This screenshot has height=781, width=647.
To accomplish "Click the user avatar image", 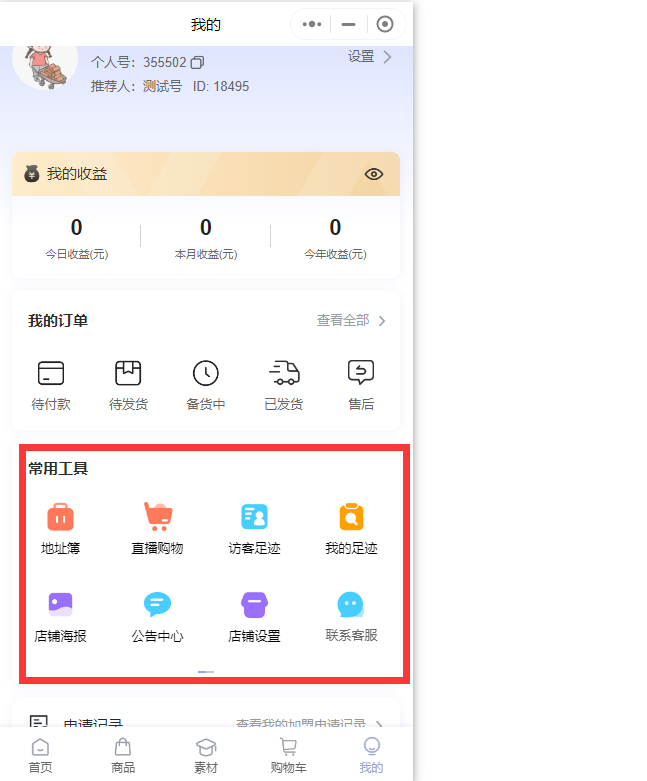I will pyautogui.click(x=45, y=62).
